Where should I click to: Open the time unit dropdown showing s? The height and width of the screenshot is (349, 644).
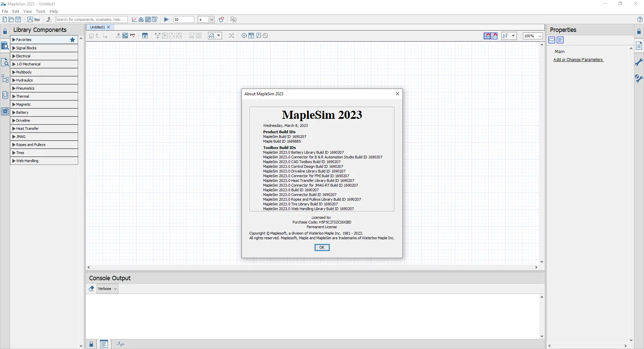[x=206, y=19]
